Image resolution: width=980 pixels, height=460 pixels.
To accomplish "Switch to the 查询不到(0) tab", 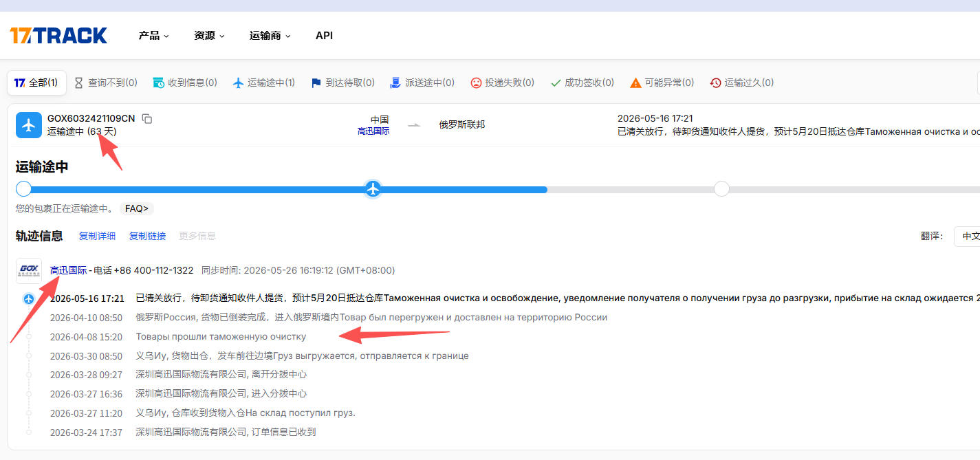I will pyautogui.click(x=105, y=83).
